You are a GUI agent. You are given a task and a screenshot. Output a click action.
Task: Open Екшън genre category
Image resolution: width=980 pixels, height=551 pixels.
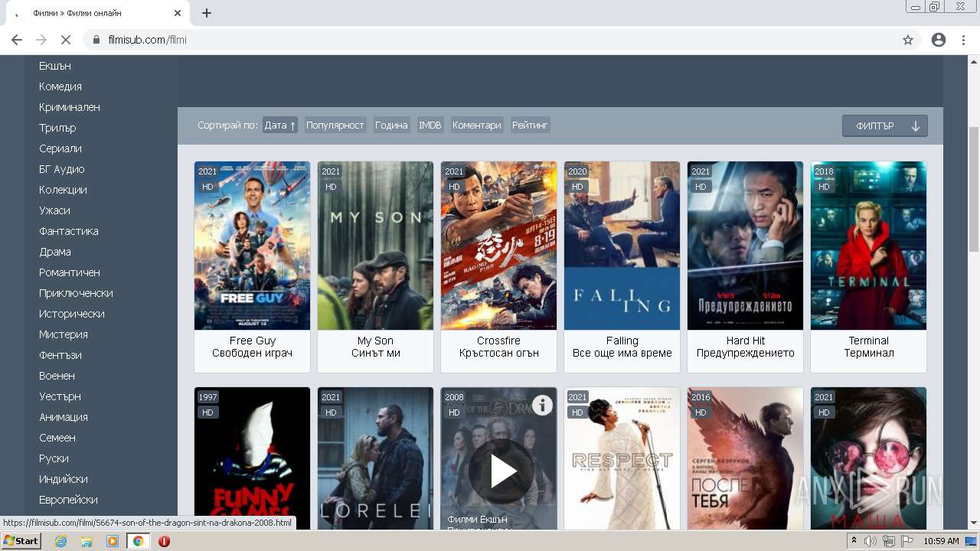click(x=55, y=66)
